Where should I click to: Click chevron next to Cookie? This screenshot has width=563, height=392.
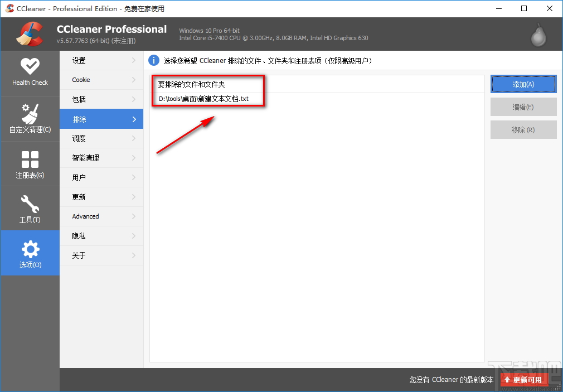click(x=134, y=80)
